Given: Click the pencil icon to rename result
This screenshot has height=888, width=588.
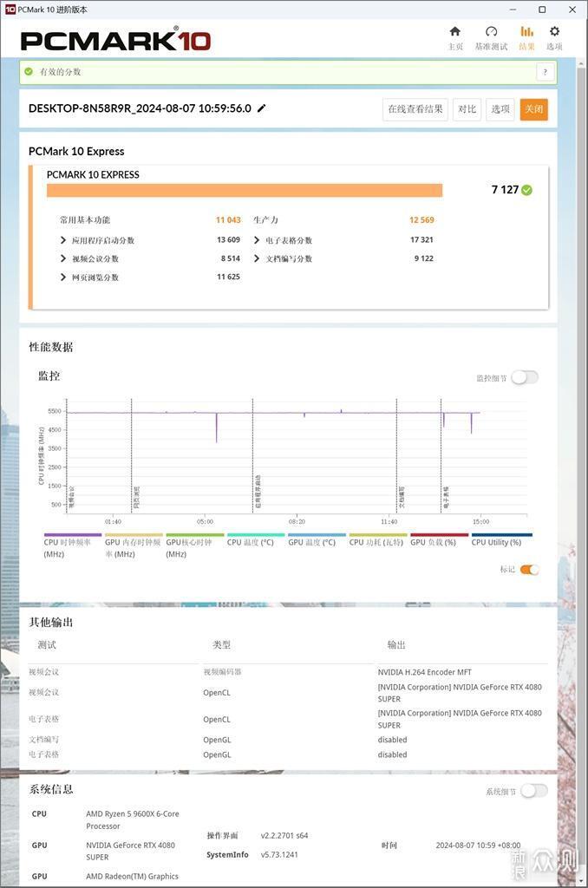Looking at the screenshot, I should pos(261,108).
